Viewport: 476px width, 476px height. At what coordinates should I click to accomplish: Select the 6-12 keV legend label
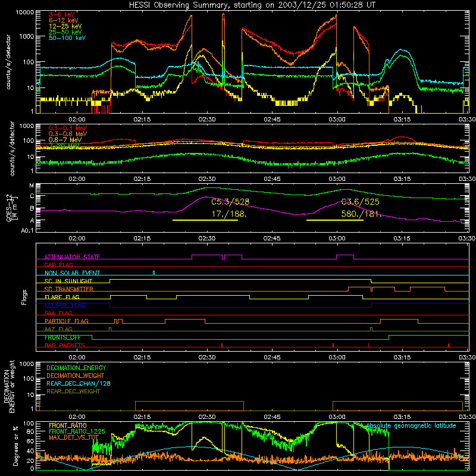[x=63, y=20]
